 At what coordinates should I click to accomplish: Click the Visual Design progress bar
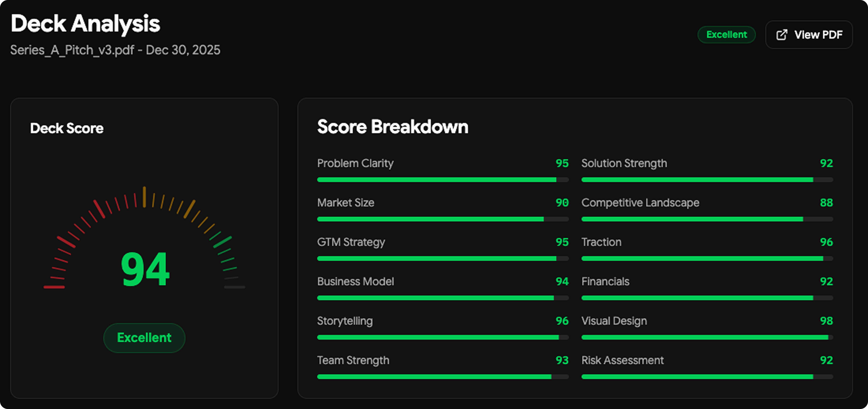(x=707, y=337)
